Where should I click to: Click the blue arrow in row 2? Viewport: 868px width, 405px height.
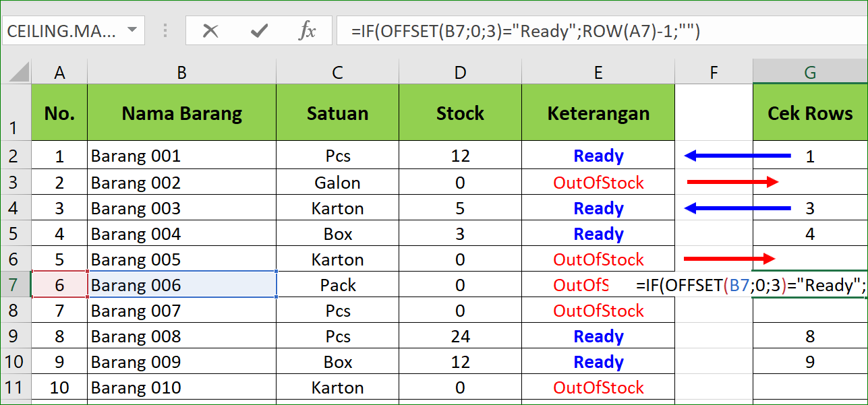[x=737, y=156]
